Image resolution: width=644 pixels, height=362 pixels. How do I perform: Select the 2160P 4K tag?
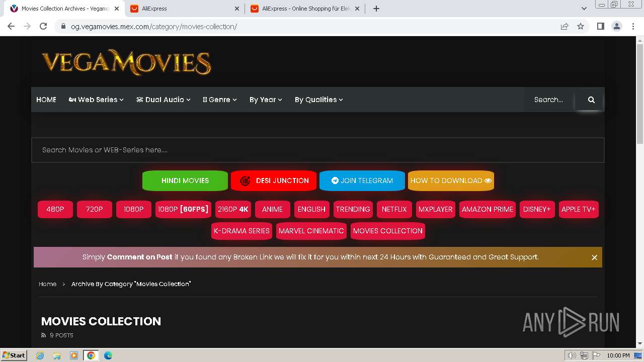(233, 209)
